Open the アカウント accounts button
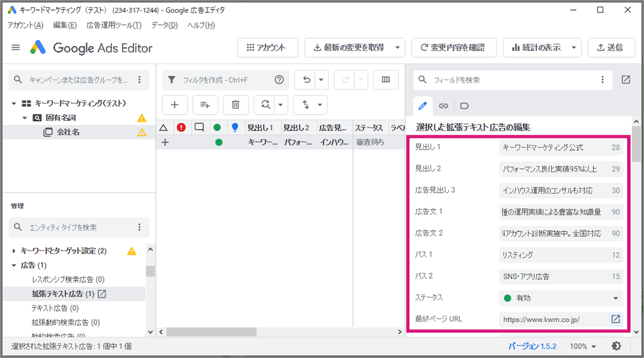 [267, 48]
